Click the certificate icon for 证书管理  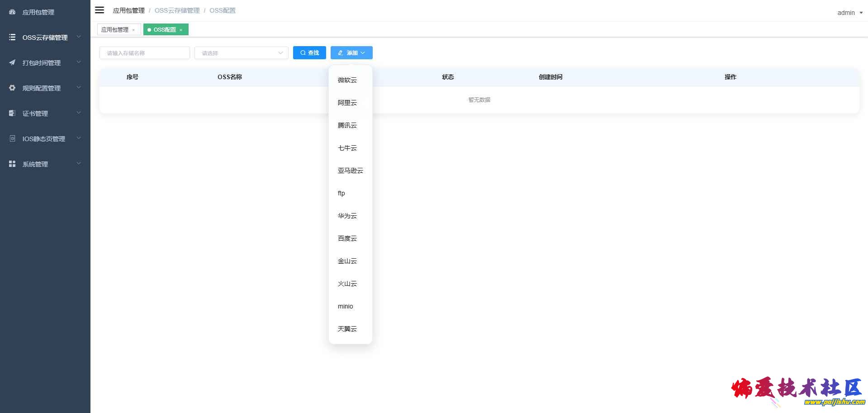tap(12, 113)
